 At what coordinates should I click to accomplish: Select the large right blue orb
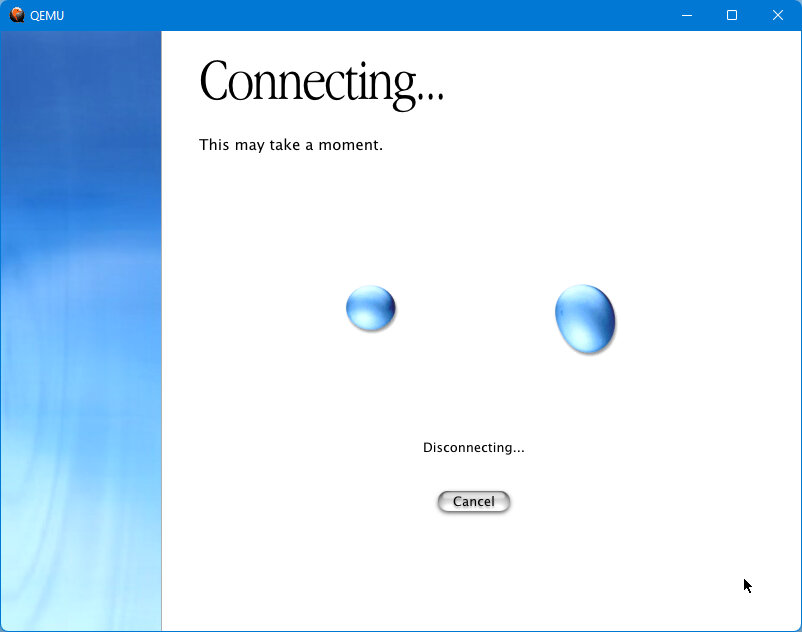click(x=585, y=318)
